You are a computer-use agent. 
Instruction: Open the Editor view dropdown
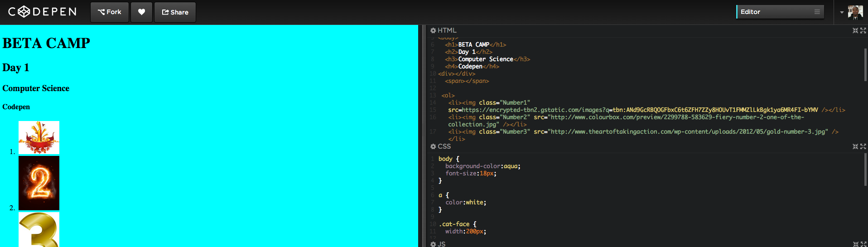780,12
